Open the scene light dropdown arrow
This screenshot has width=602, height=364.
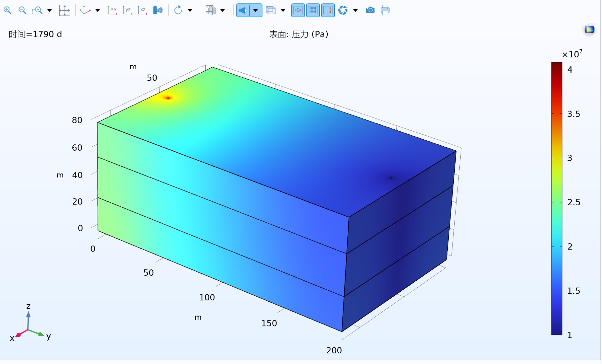point(256,10)
